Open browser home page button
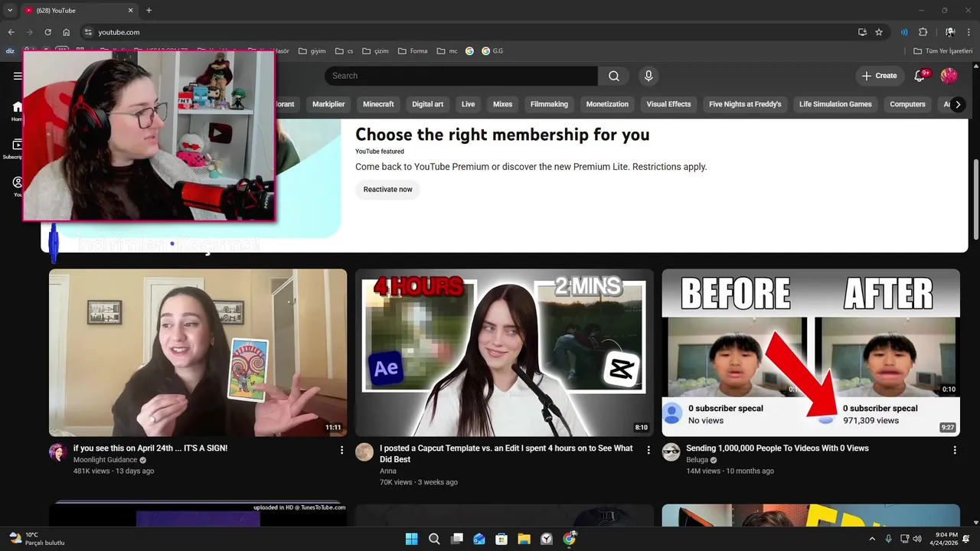980x551 pixels. [x=67, y=32]
